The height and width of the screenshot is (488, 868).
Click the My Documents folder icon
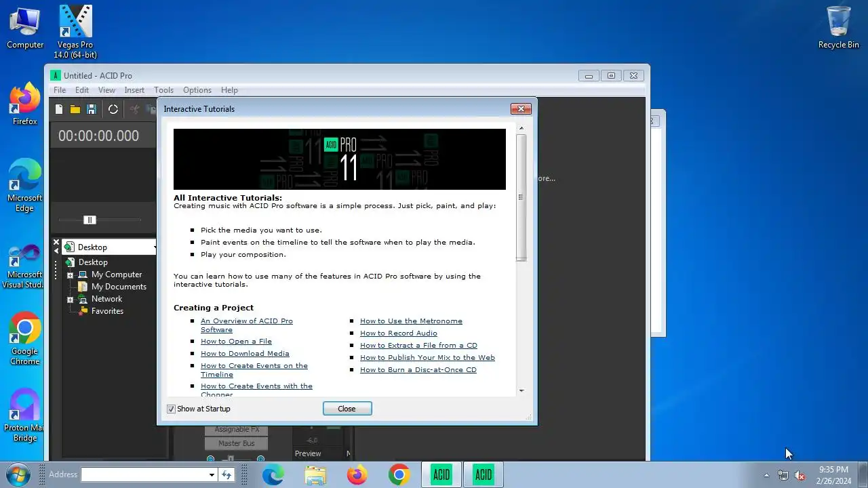tap(83, 287)
